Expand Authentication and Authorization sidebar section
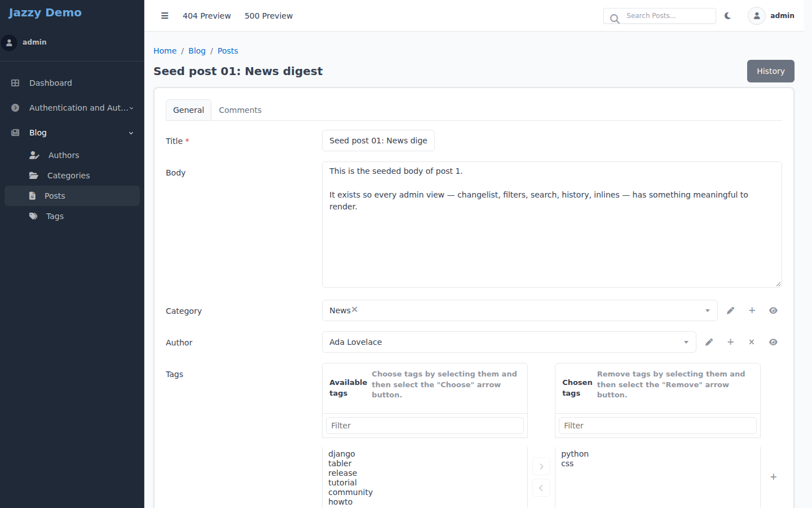Image resolution: width=812 pixels, height=508 pixels. click(x=72, y=108)
